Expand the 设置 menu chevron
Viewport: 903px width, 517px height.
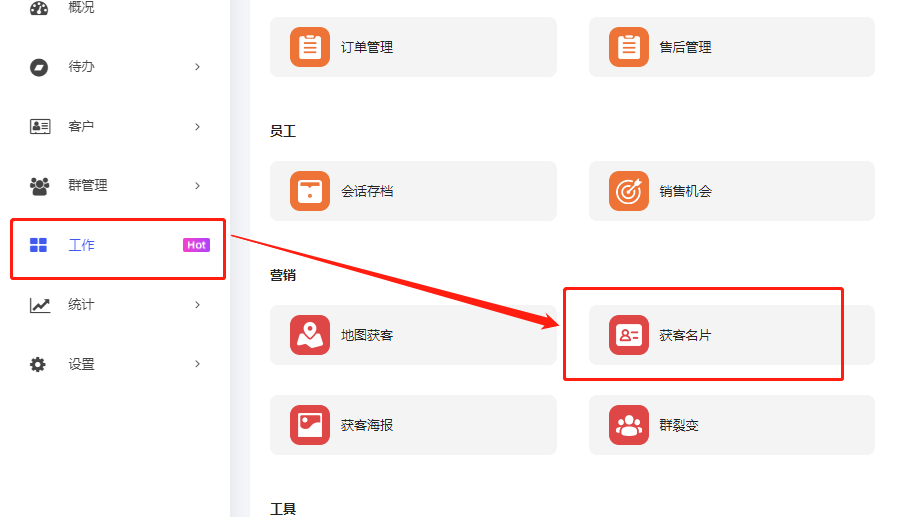198,364
